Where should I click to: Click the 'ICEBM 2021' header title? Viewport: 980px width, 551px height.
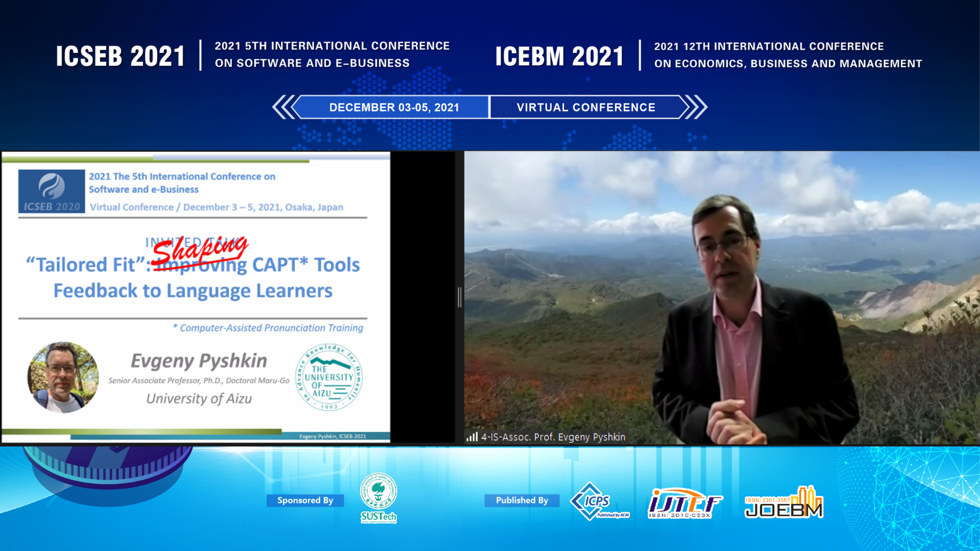pos(559,56)
